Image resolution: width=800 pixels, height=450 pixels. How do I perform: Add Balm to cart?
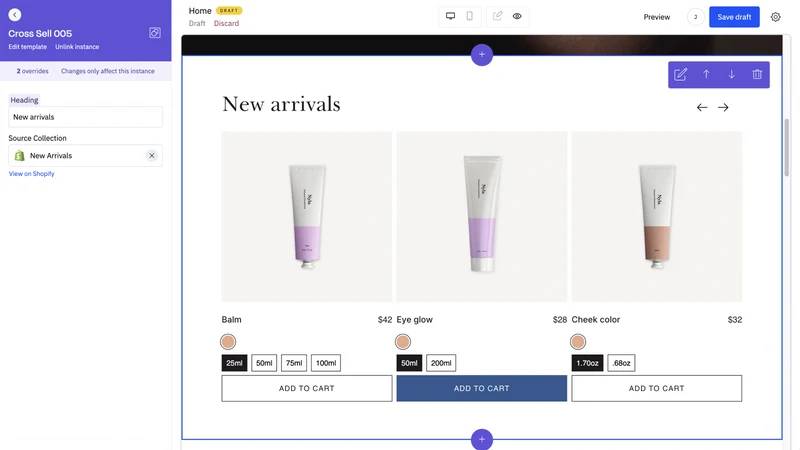tap(307, 388)
